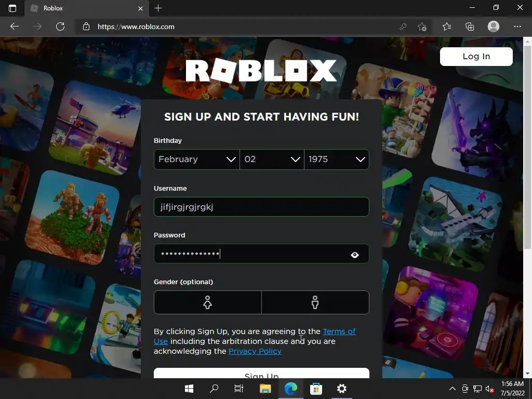Viewport: 532px width, 399px height.
Task: Open the Favorites list
Action: (447, 26)
